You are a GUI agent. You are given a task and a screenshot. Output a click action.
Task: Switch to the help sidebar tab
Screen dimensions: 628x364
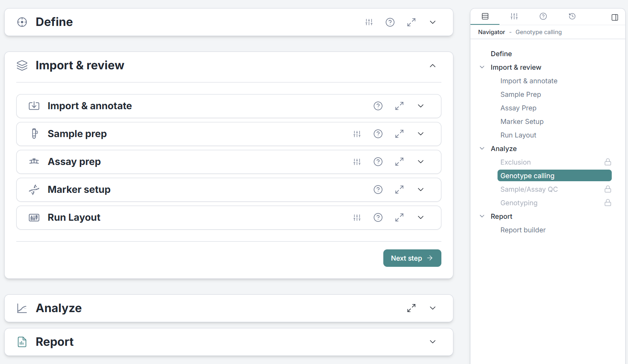pyautogui.click(x=543, y=16)
